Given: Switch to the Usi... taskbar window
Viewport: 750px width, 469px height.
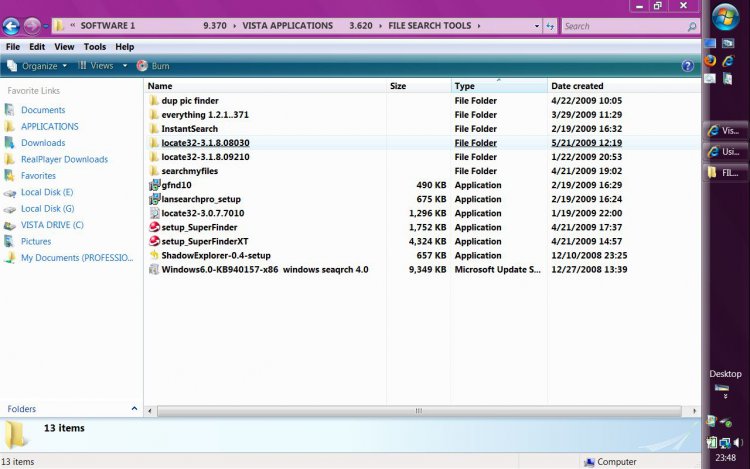Looking at the screenshot, I should [726, 152].
